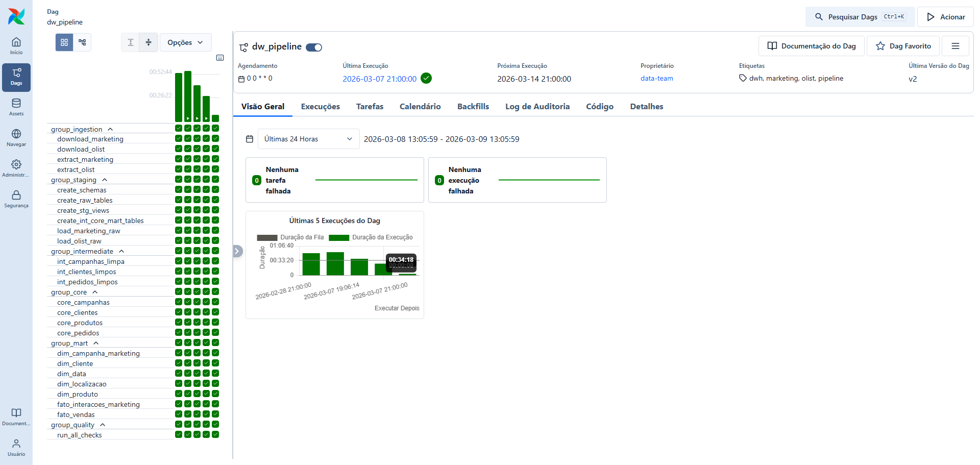Select the grid view toggle button
The image size is (980, 465).
[x=64, y=42]
